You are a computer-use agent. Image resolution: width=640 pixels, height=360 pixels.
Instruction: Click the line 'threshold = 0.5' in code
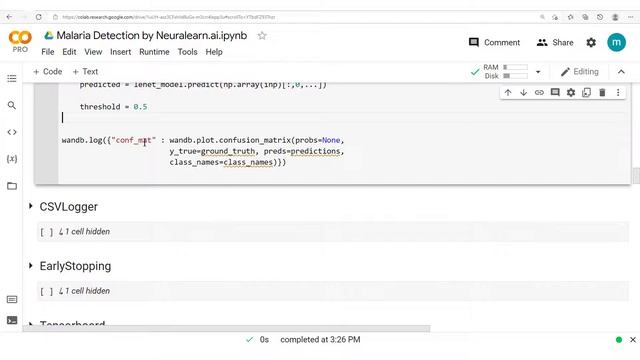click(x=113, y=107)
